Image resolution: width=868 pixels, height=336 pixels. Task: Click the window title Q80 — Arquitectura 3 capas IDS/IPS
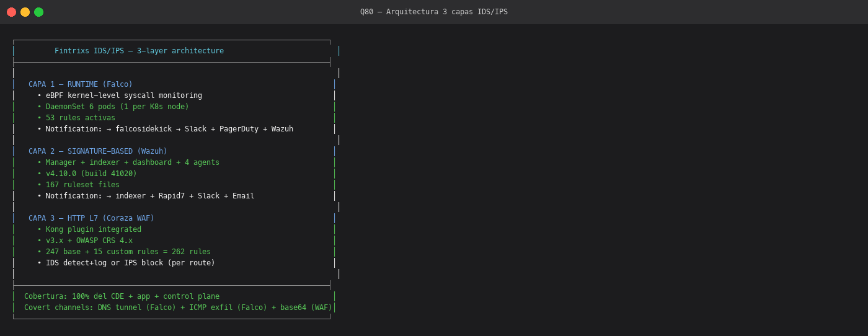[434, 12]
